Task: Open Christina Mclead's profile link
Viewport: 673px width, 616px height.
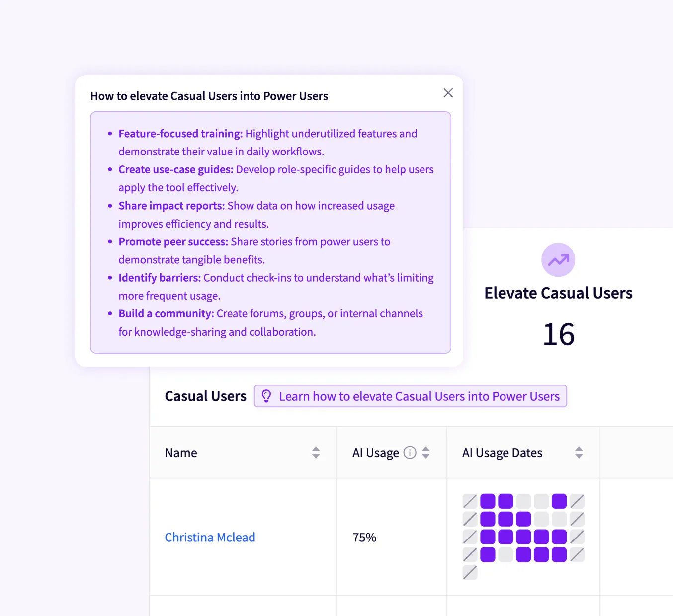Action: pos(210,538)
